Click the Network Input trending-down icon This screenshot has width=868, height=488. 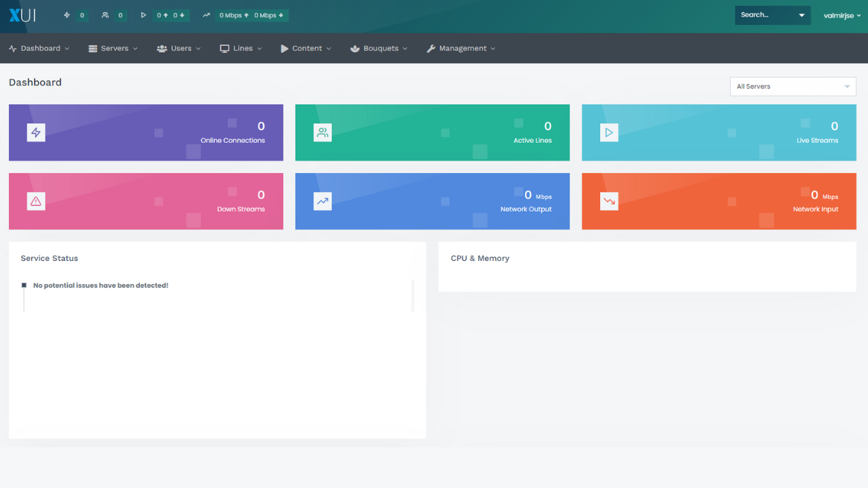point(609,201)
